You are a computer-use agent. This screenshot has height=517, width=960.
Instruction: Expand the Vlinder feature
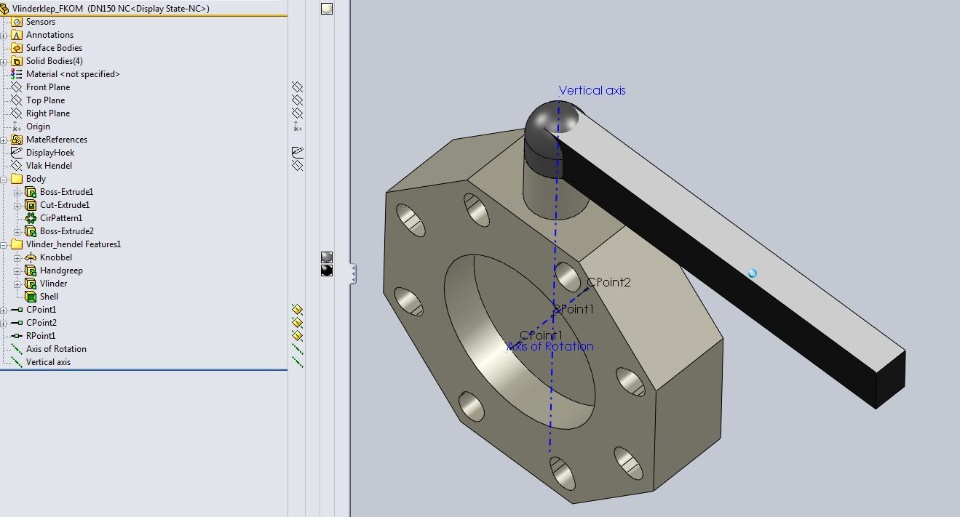pyautogui.click(x=17, y=284)
